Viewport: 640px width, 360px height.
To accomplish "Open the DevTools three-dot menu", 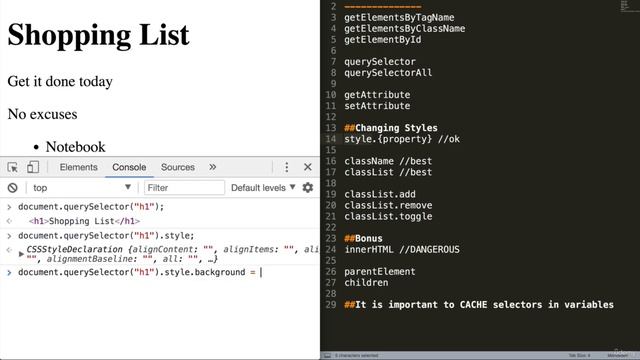I will click(x=287, y=167).
